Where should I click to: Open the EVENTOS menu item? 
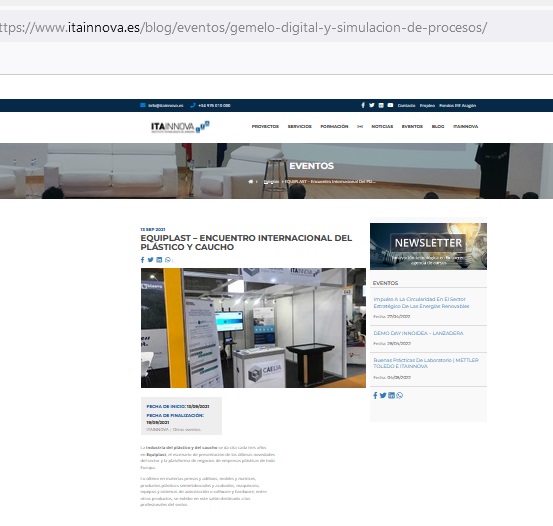tap(412, 126)
